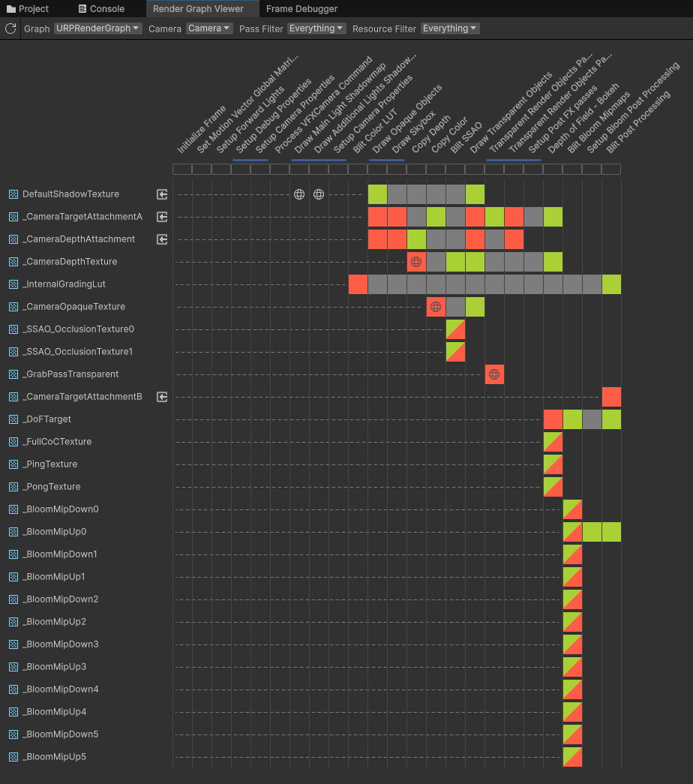Select the Project tab
Screen dimensions: 693x784
[x=30, y=9]
